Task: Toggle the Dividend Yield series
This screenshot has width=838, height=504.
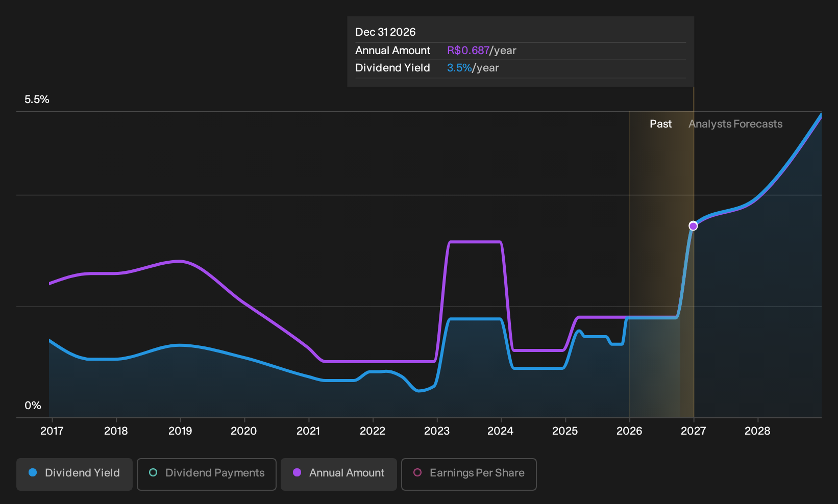Action: [x=75, y=474]
